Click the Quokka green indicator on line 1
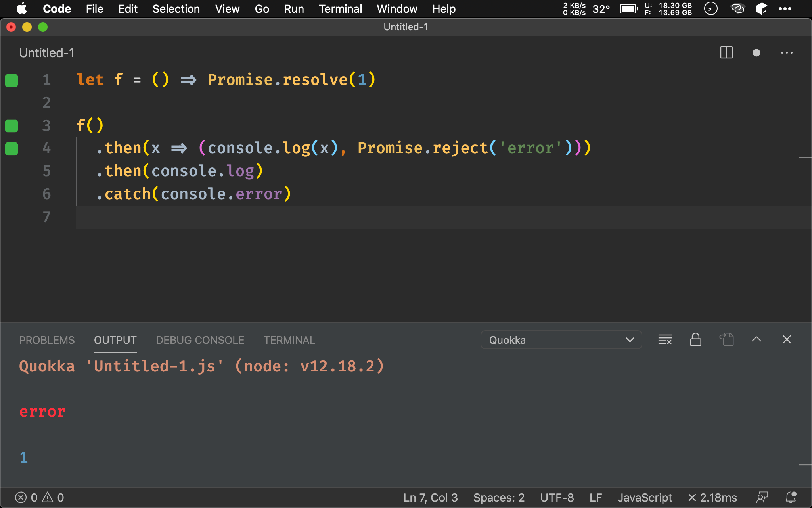Viewport: 812px width, 508px height. coord(11,80)
